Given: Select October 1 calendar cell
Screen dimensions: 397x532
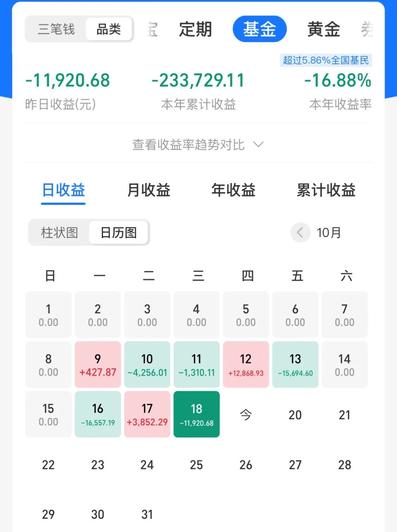Looking at the screenshot, I should point(49,315).
